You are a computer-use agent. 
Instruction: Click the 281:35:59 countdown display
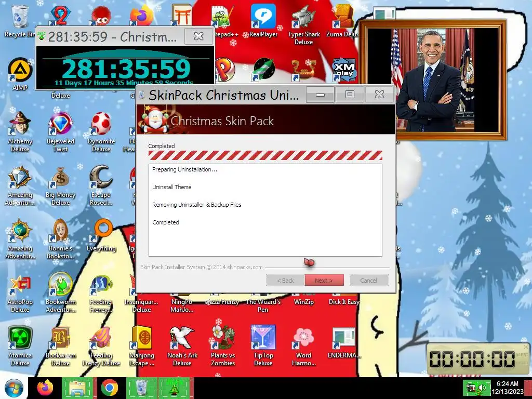point(126,70)
